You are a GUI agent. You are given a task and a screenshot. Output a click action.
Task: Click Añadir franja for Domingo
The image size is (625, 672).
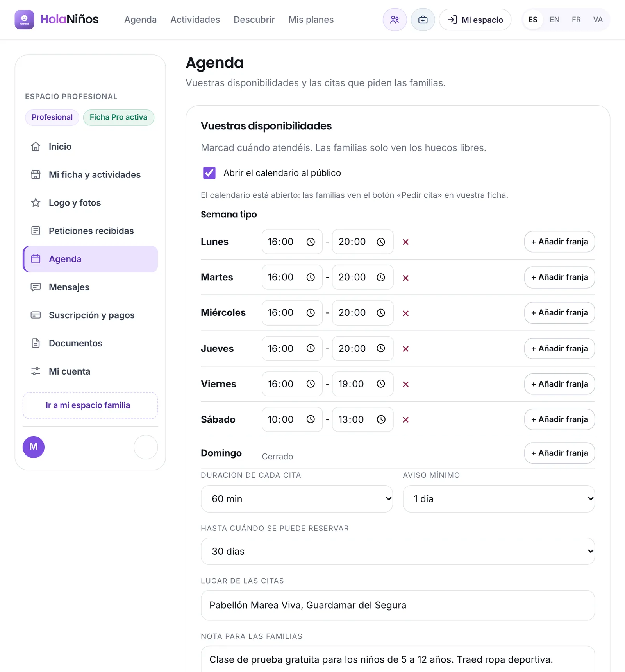coord(559,453)
